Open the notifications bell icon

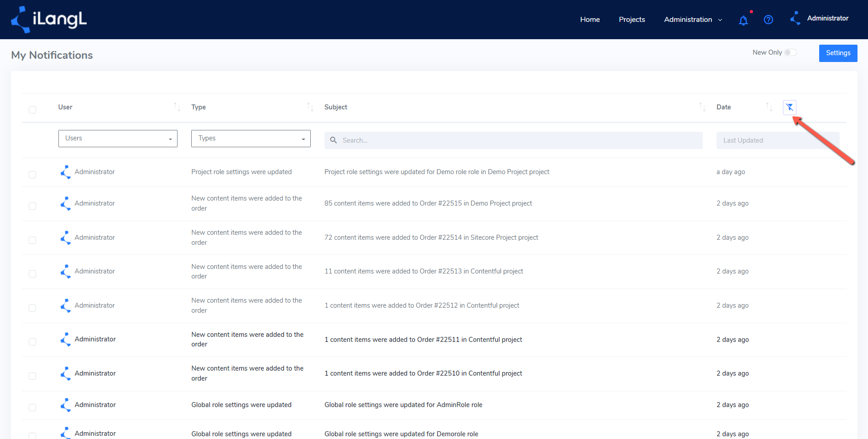pos(743,20)
